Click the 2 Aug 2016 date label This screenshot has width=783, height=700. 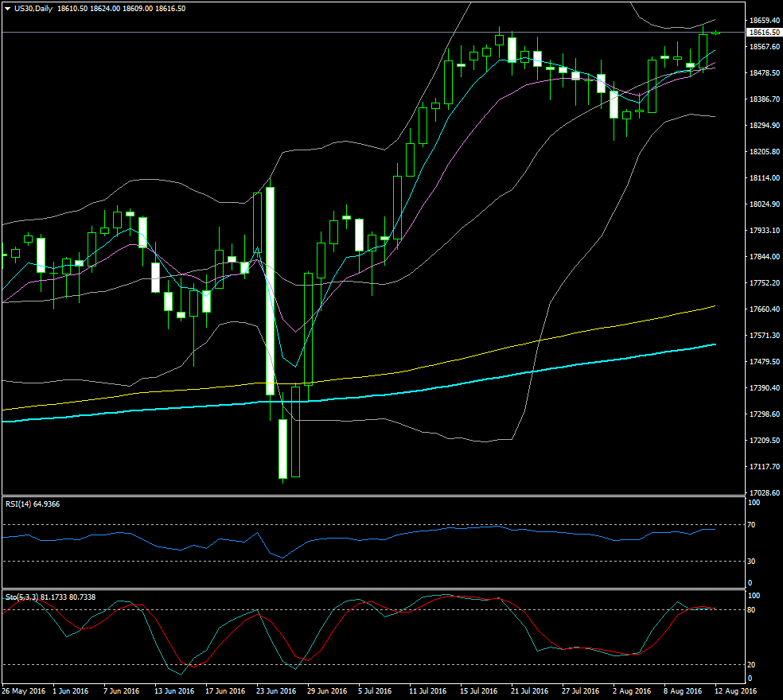[x=632, y=691]
